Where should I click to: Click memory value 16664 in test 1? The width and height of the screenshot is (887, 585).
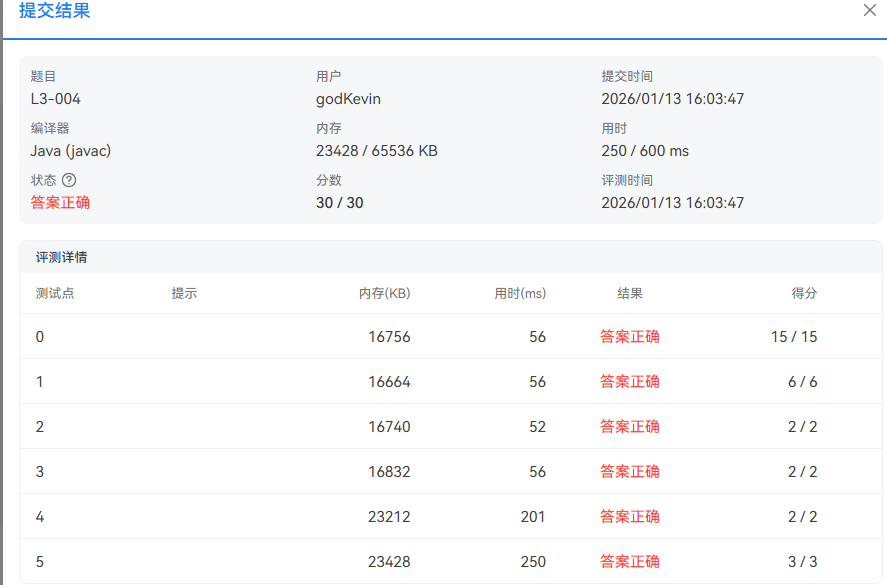[389, 382]
